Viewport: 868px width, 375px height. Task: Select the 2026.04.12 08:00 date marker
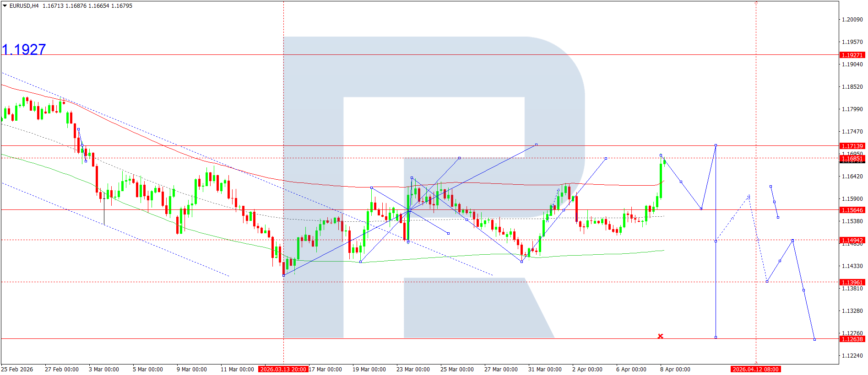pos(755,369)
